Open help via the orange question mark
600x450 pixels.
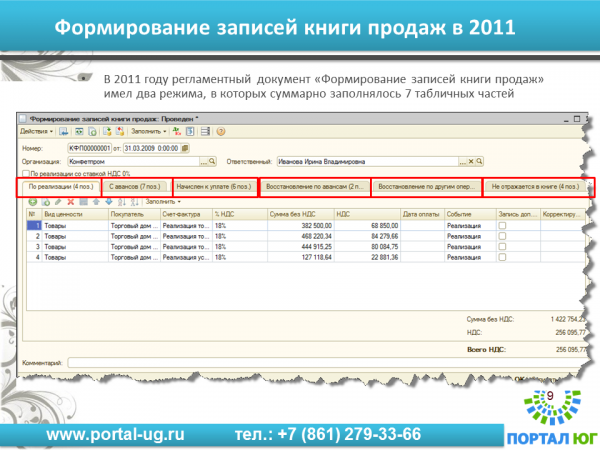(221, 132)
